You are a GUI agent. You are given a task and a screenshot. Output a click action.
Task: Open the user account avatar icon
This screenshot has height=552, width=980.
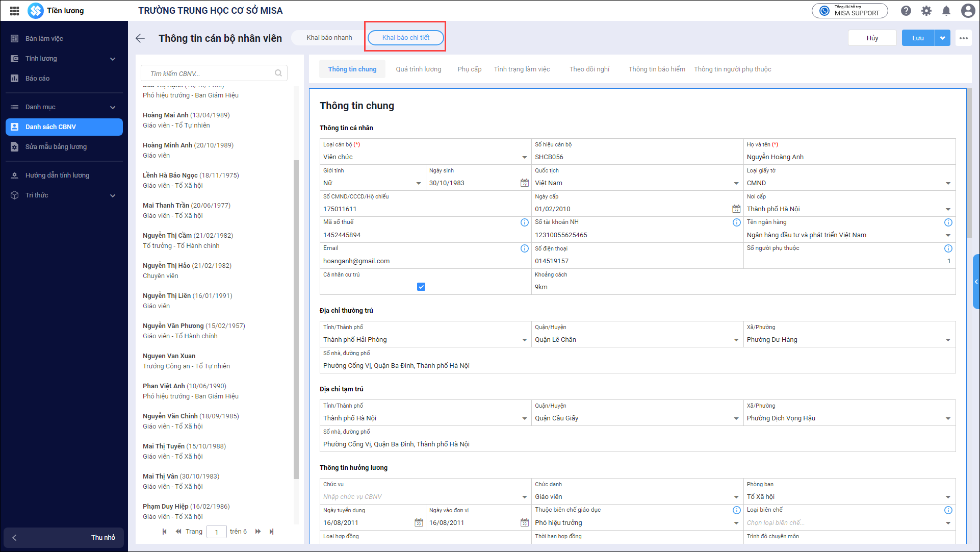tap(968, 11)
